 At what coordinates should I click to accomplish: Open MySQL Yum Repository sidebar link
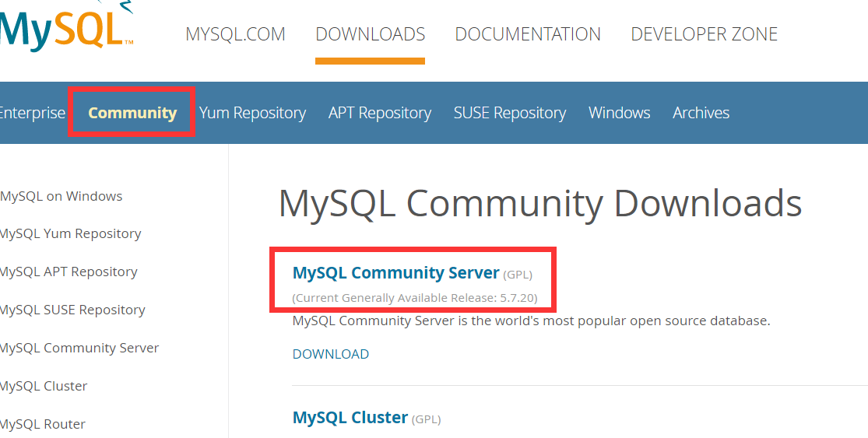70,234
